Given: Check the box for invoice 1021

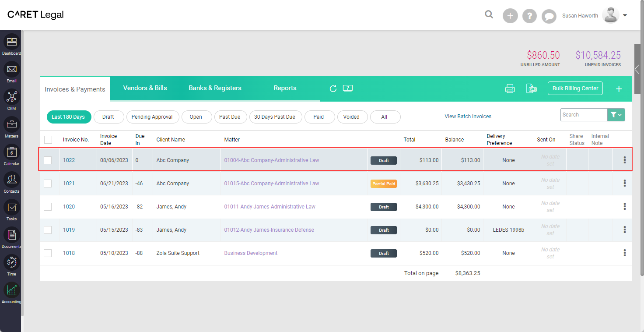Looking at the screenshot, I should (48, 184).
